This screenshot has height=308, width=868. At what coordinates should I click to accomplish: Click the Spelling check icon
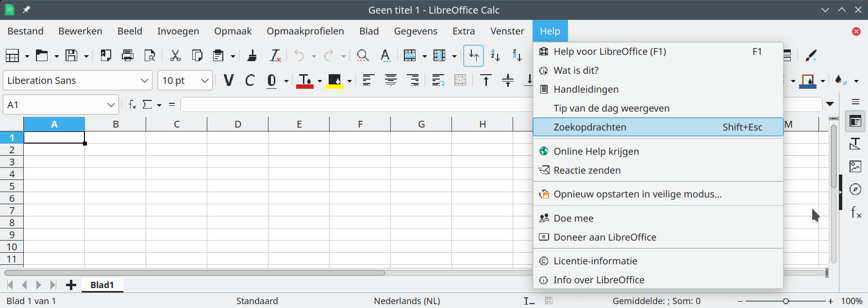point(385,56)
